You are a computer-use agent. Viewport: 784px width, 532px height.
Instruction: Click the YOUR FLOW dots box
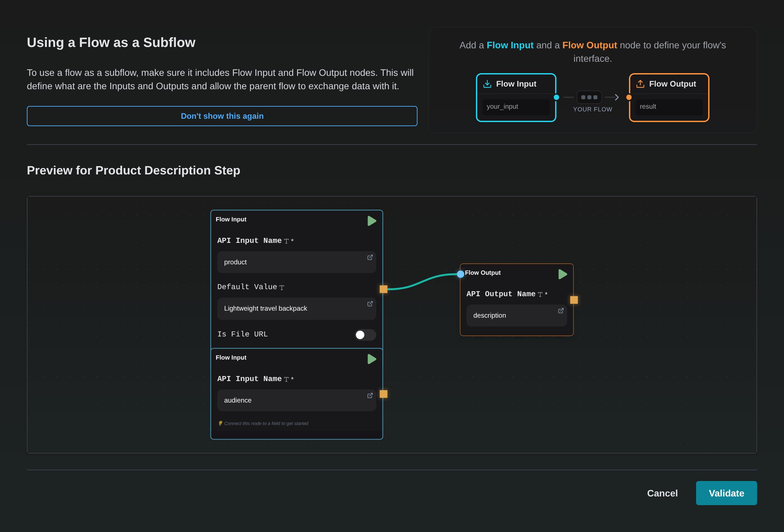coord(589,97)
